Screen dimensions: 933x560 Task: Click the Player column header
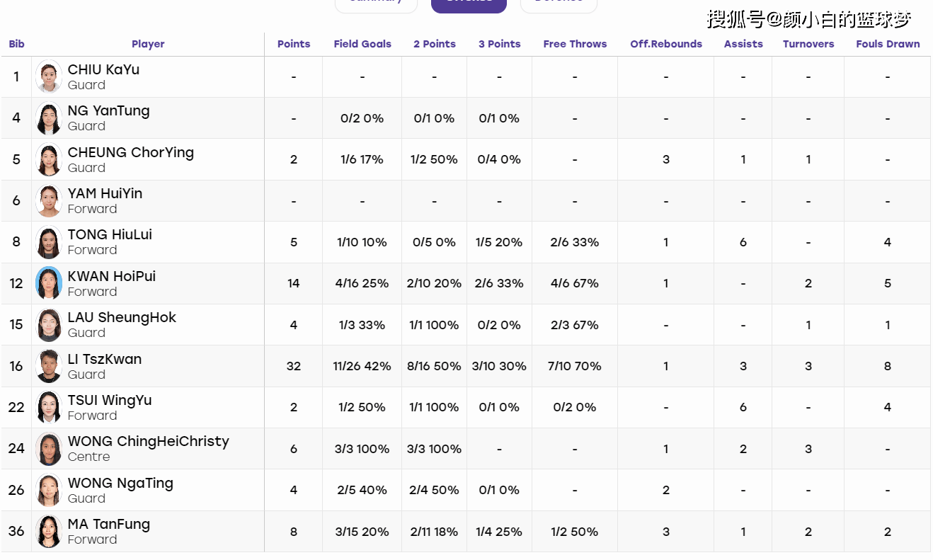(148, 44)
